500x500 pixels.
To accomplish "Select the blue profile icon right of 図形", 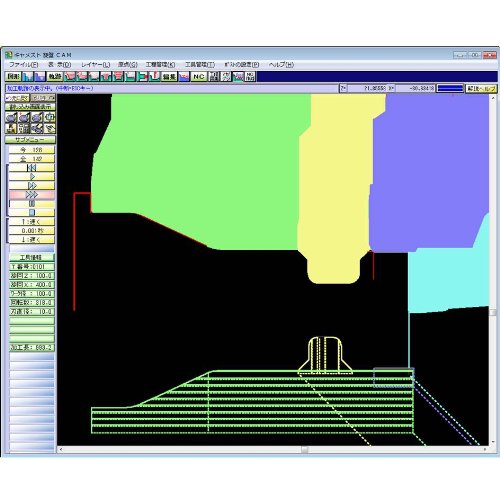I will (28, 76).
